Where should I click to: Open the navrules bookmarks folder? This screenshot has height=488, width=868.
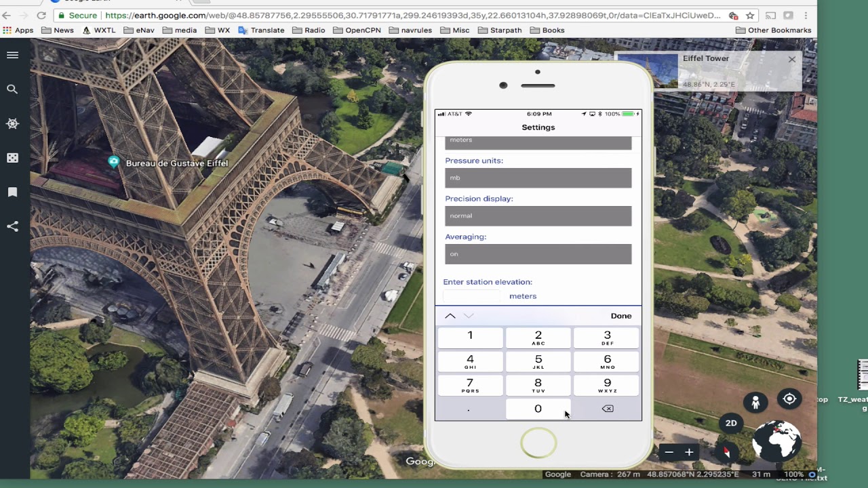410,30
